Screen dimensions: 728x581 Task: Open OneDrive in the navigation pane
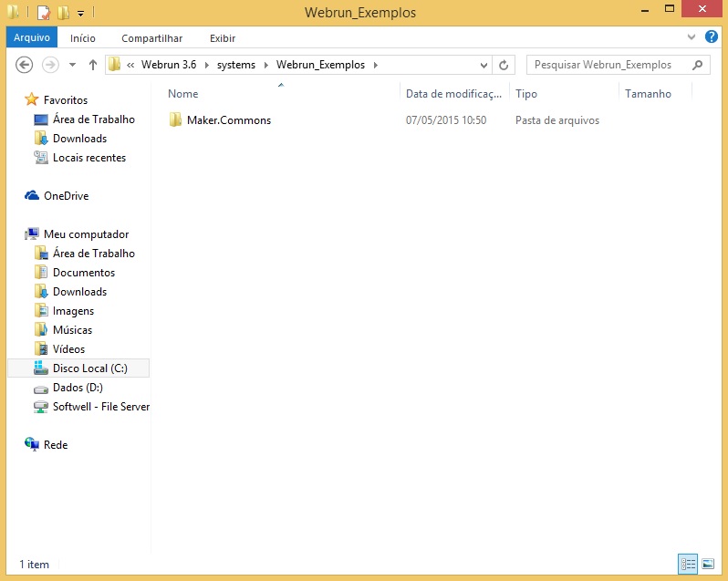point(66,196)
